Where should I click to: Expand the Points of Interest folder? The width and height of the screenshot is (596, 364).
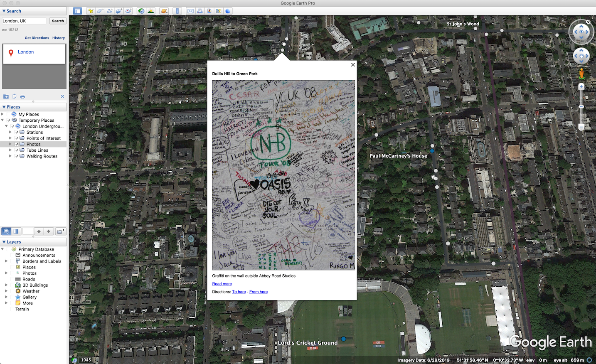[10, 138]
